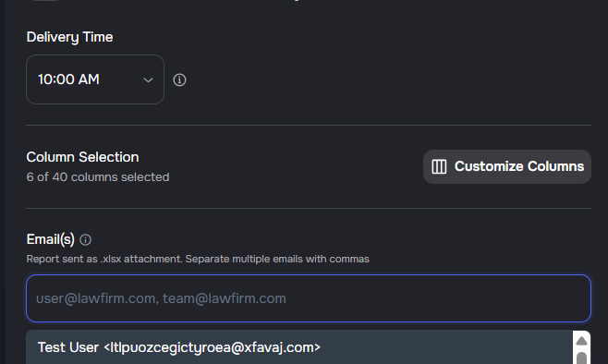The image size is (608, 364).
Task: Click the Customize Columns text label
Action: [518, 166]
